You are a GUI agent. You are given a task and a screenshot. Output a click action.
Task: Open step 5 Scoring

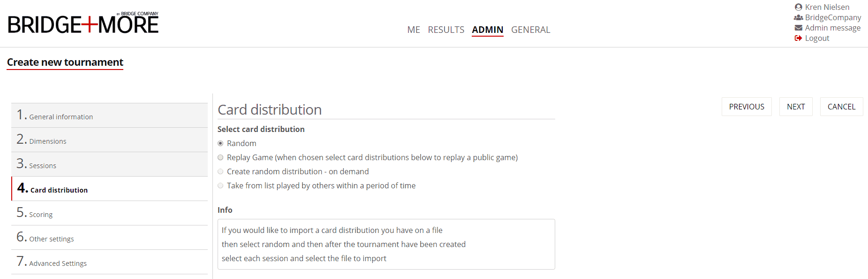coord(41,214)
